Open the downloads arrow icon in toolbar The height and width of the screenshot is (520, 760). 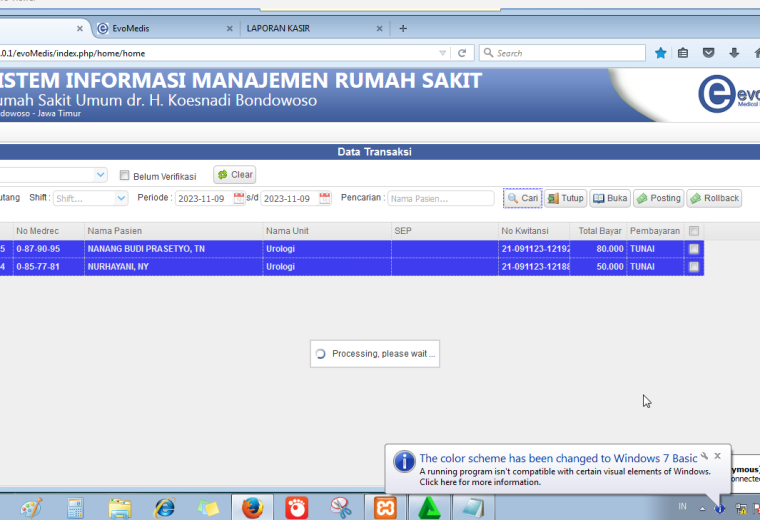734,53
